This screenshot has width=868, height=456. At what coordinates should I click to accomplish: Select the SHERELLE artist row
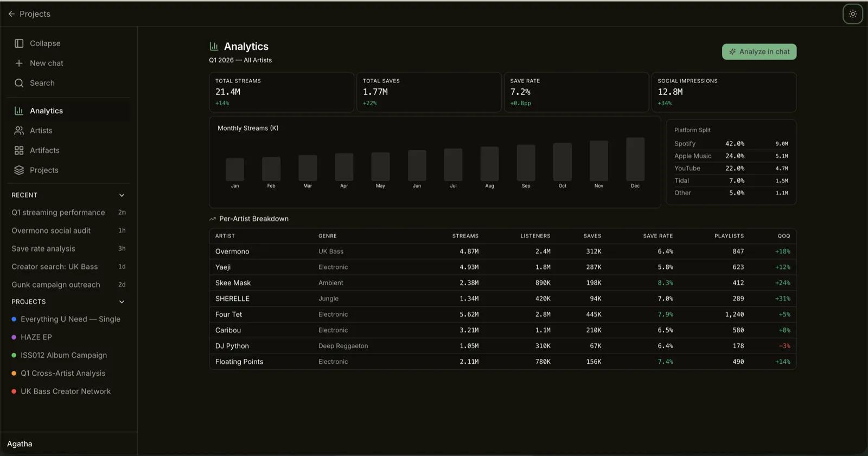pyautogui.click(x=503, y=299)
